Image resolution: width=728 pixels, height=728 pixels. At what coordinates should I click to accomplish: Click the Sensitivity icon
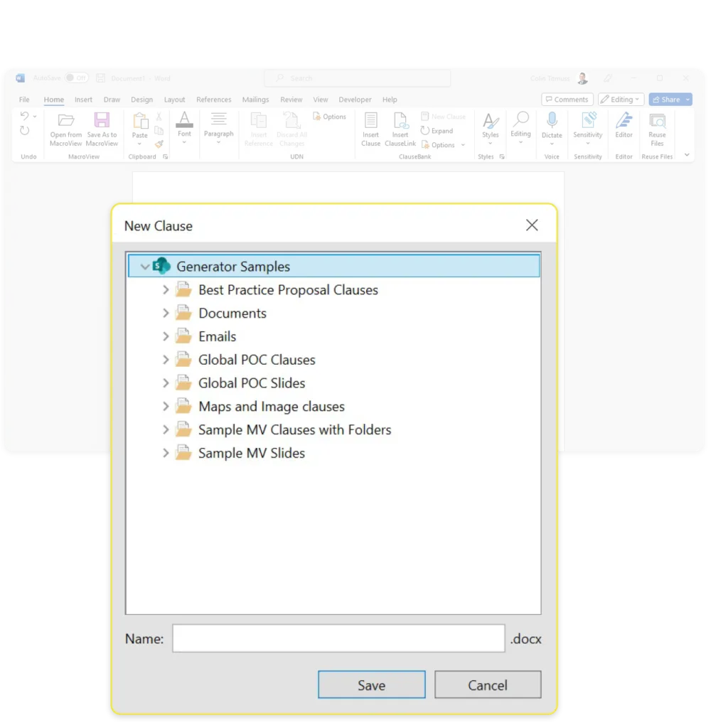(x=588, y=119)
